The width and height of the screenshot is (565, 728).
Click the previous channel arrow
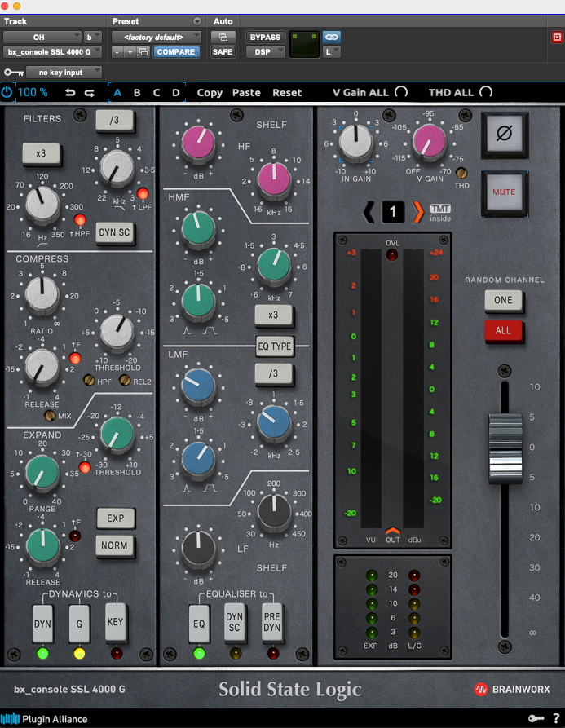[x=369, y=212]
